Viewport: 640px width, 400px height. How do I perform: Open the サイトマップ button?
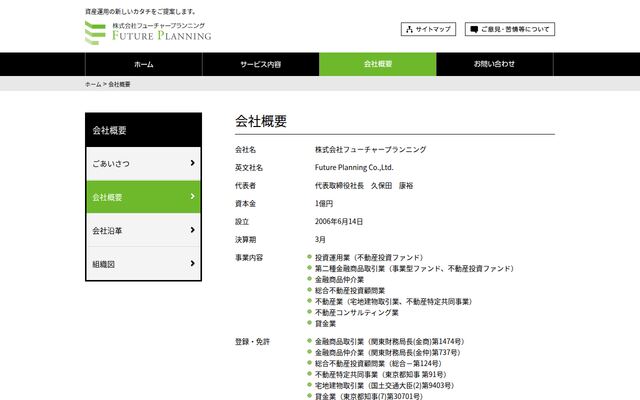coord(428,29)
